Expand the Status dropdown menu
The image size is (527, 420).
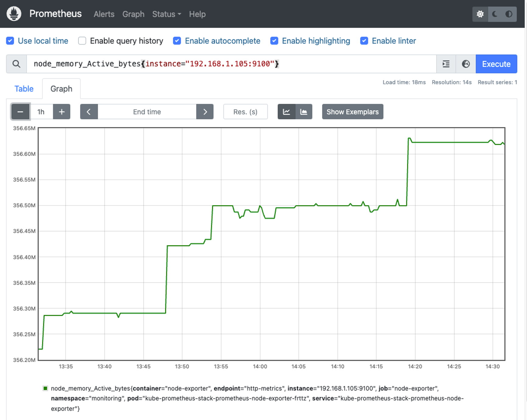point(167,14)
